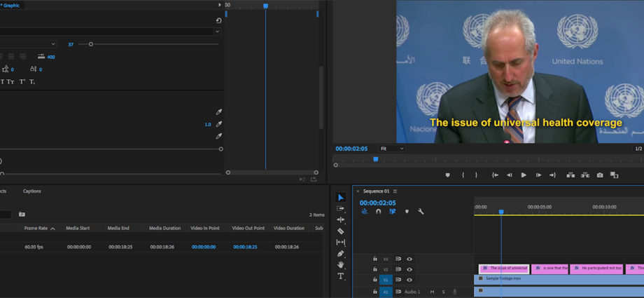This screenshot has width=644, height=298.
Task: Toggle V1 track targeting
Action: [386, 280]
